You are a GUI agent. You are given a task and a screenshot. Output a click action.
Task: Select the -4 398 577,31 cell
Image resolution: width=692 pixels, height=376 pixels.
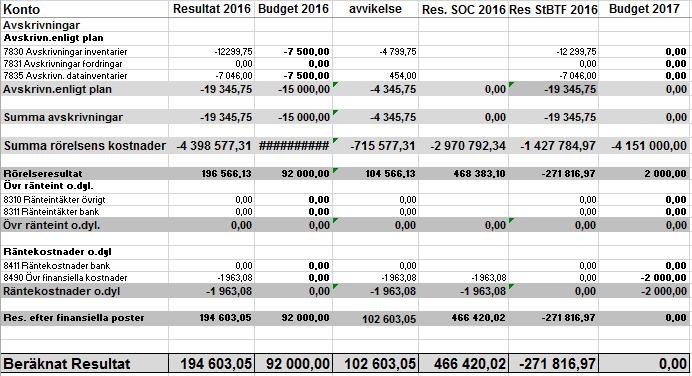click(214, 146)
